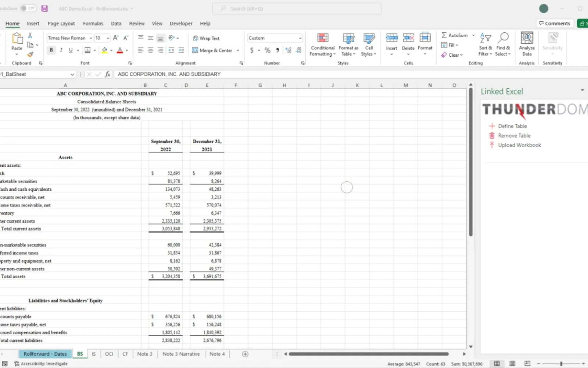Switch to the Rollforward - Dates sheet tab
Screen dimensions: 588x368
point(45,354)
